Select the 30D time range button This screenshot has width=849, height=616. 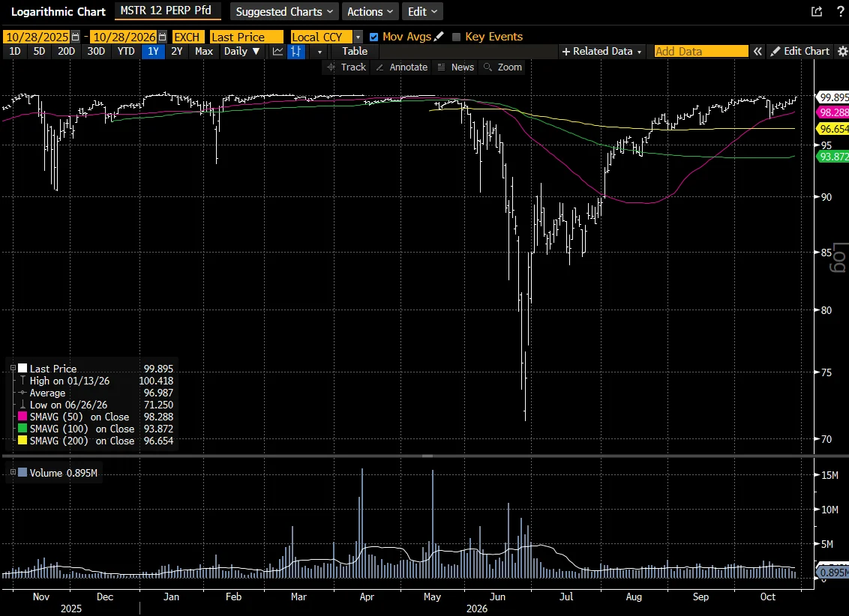[97, 52]
